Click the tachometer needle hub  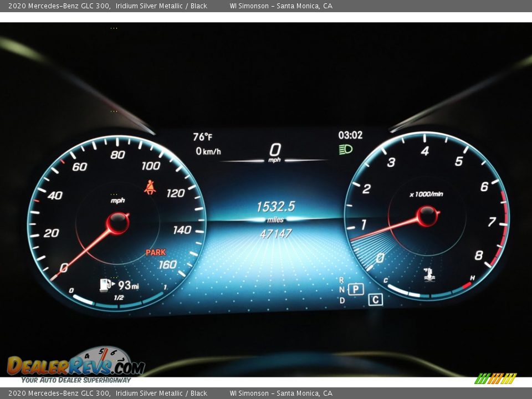click(427, 216)
